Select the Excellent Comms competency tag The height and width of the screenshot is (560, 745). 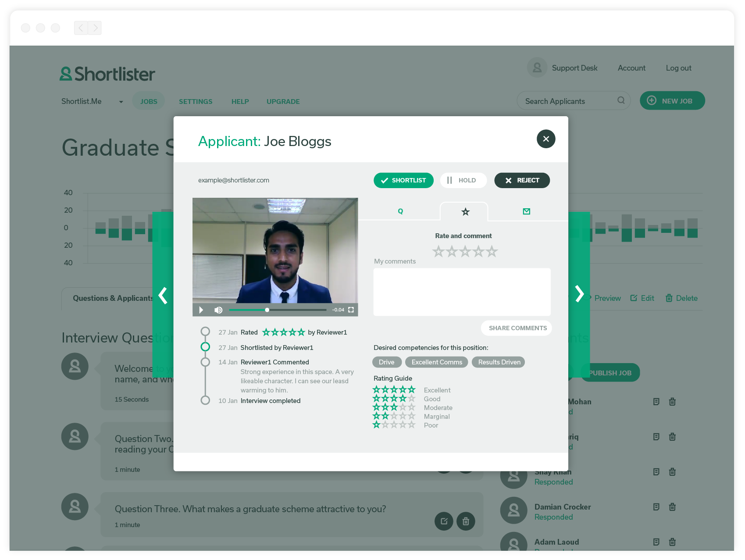(437, 362)
